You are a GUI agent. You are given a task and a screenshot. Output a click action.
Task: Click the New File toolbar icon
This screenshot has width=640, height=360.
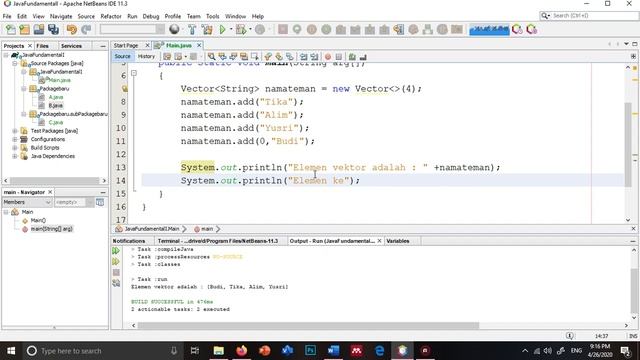point(11,29)
